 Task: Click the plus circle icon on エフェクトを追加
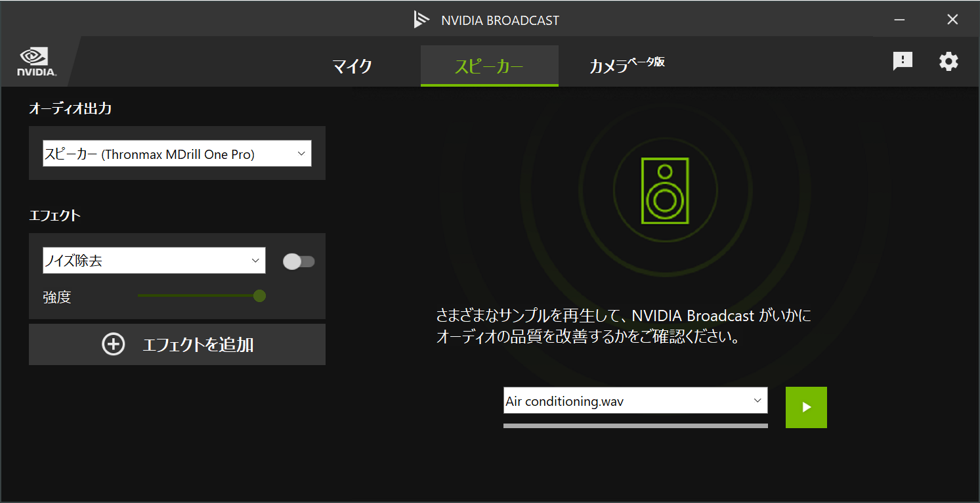(x=114, y=344)
